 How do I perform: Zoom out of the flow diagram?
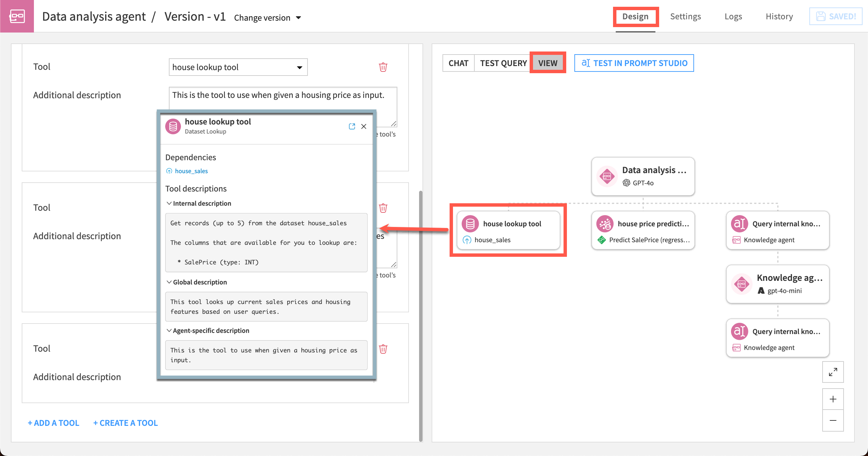[833, 420]
